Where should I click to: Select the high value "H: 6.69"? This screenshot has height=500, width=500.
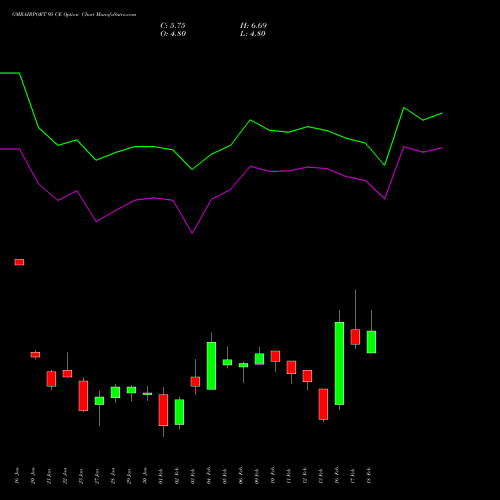pos(253,26)
